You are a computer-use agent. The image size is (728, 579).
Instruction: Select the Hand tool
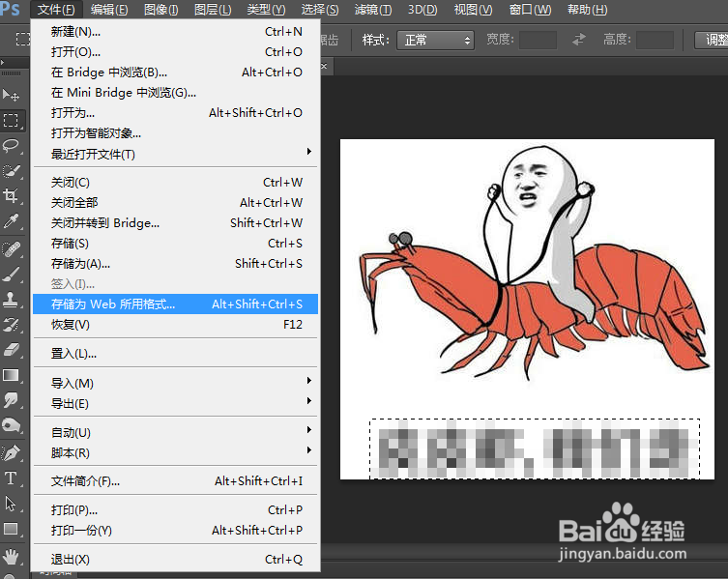[12, 557]
